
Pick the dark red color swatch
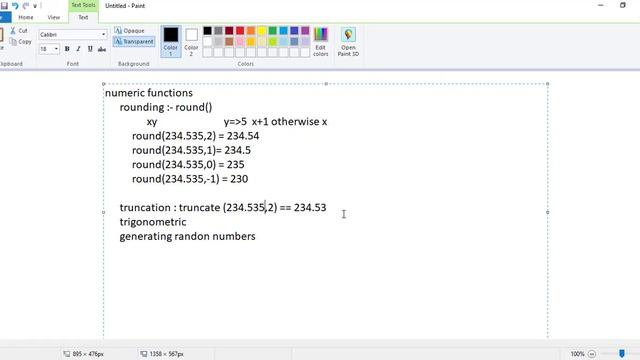point(229,31)
